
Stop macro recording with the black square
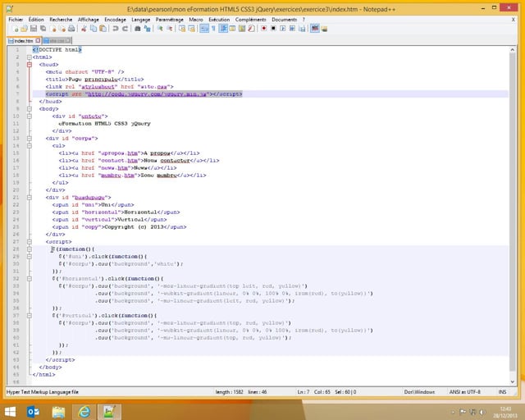click(x=273, y=29)
